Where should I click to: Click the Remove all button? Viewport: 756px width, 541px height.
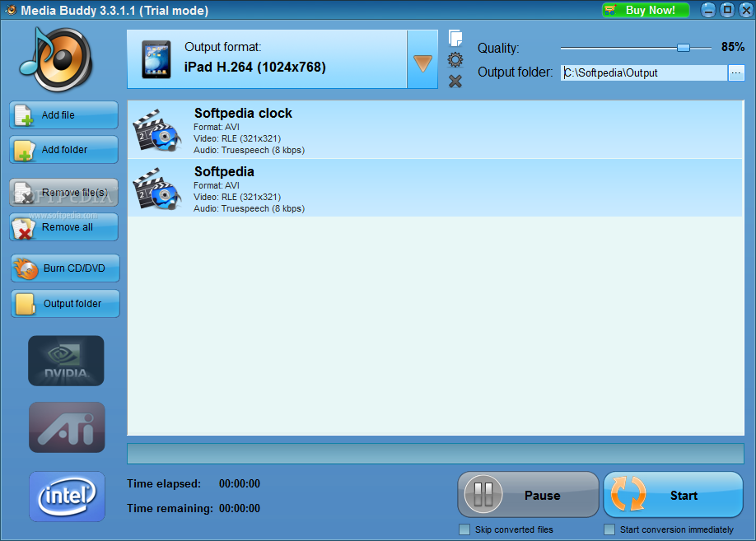[63, 227]
